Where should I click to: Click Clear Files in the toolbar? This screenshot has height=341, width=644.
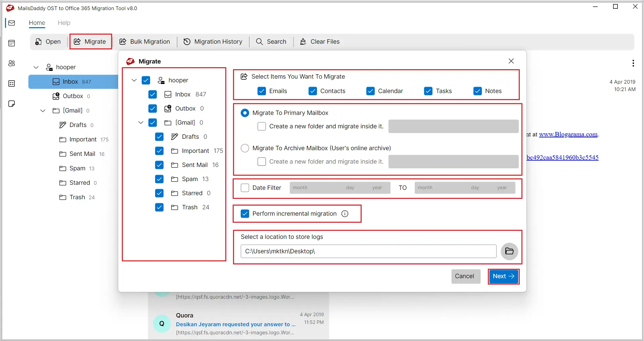point(320,42)
